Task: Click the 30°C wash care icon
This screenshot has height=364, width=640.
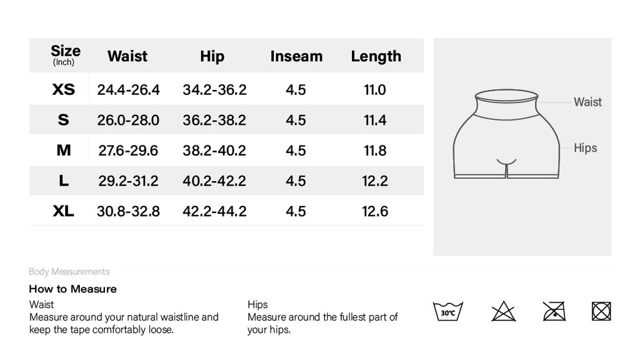Action: [x=447, y=311]
